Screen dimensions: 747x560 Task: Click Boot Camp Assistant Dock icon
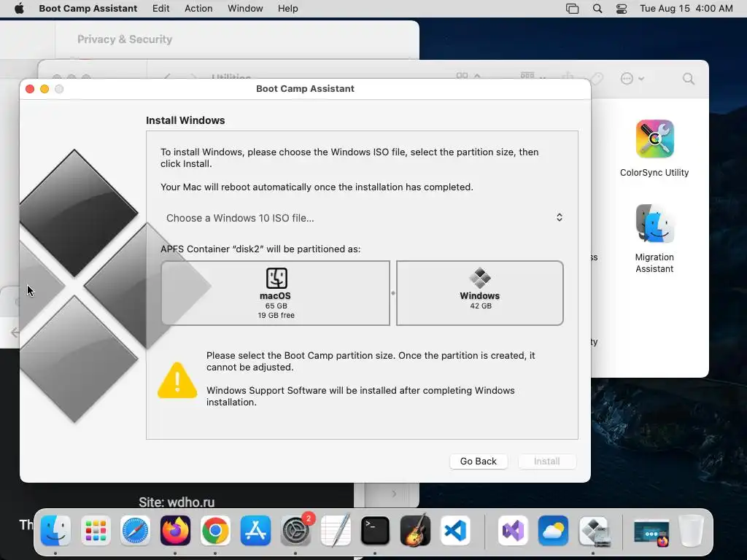point(594,531)
